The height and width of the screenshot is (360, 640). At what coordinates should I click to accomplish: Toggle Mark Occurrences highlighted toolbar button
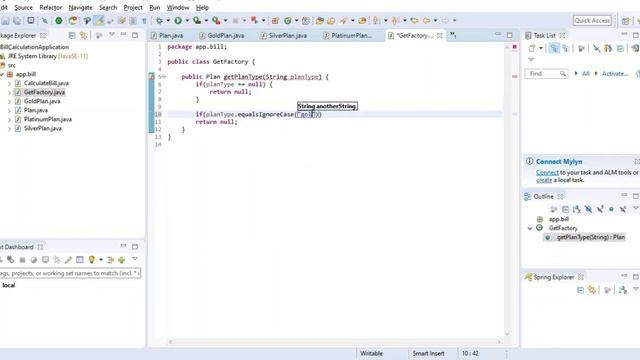point(98,20)
